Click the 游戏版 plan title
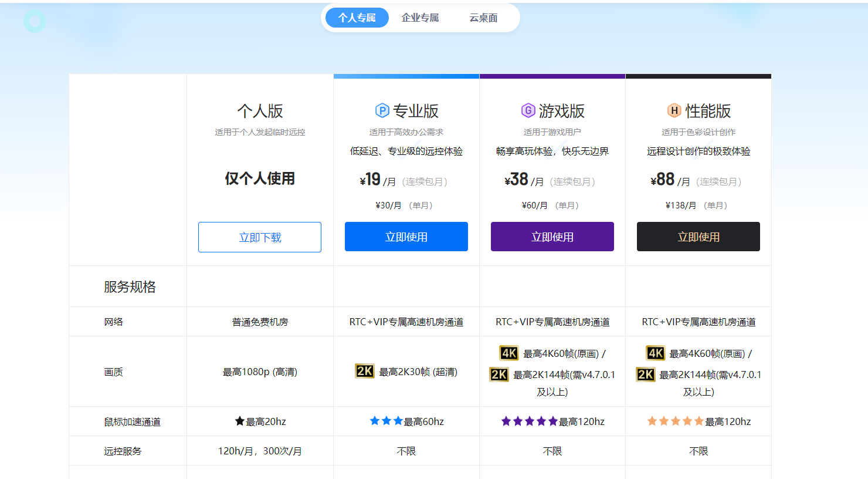 [562, 111]
